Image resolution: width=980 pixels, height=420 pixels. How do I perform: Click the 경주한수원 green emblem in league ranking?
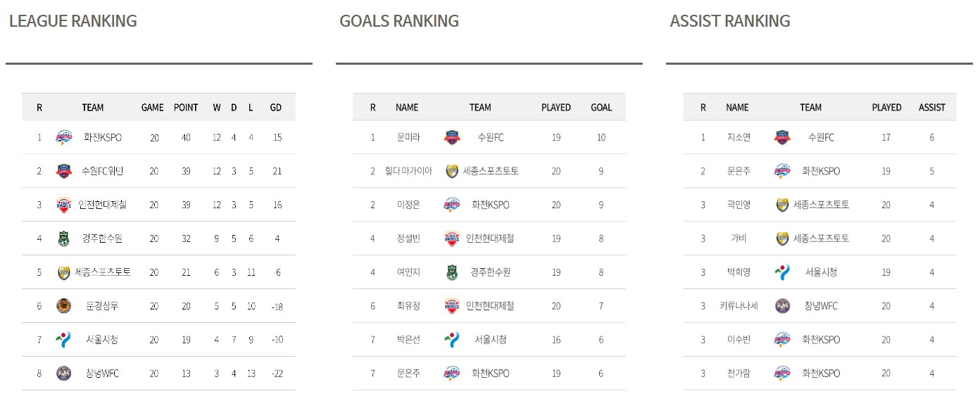coord(64,238)
